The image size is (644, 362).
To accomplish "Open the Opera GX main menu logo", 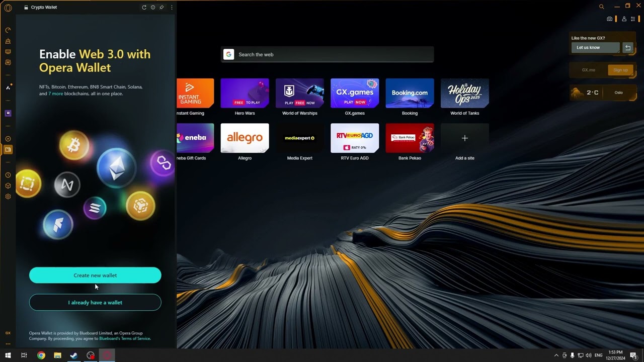I will pyautogui.click(x=8, y=8).
